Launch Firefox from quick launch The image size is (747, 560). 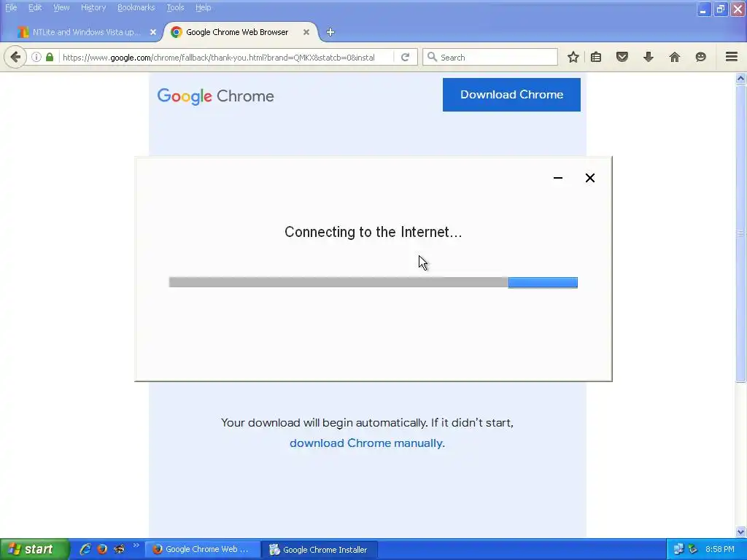[x=102, y=549]
